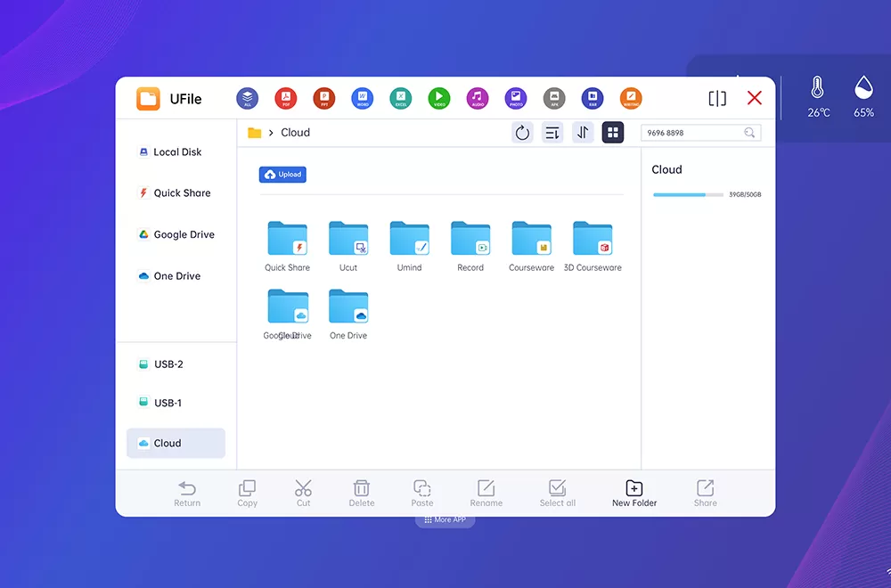Viewport: 891px width, 588px height.
Task: Click the Cloud breadcrumb label
Action: tap(296, 133)
